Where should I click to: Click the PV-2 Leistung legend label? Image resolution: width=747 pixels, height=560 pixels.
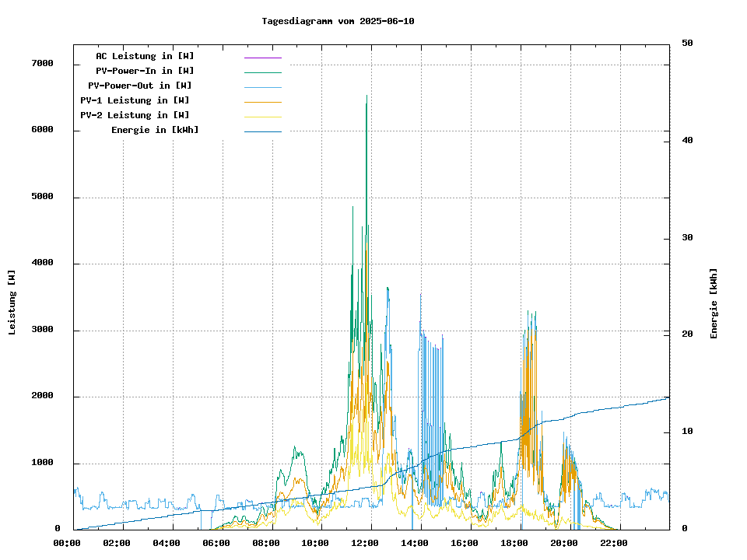[x=135, y=115]
